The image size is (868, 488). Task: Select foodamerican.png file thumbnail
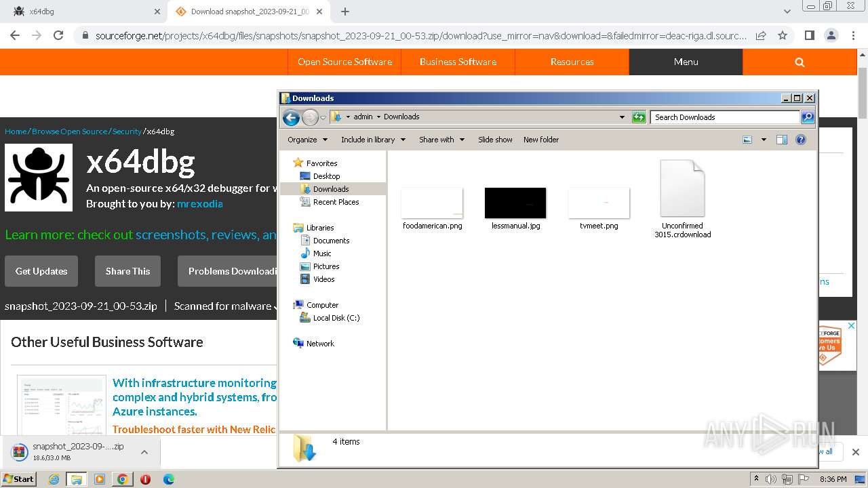pyautogui.click(x=432, y=203)
